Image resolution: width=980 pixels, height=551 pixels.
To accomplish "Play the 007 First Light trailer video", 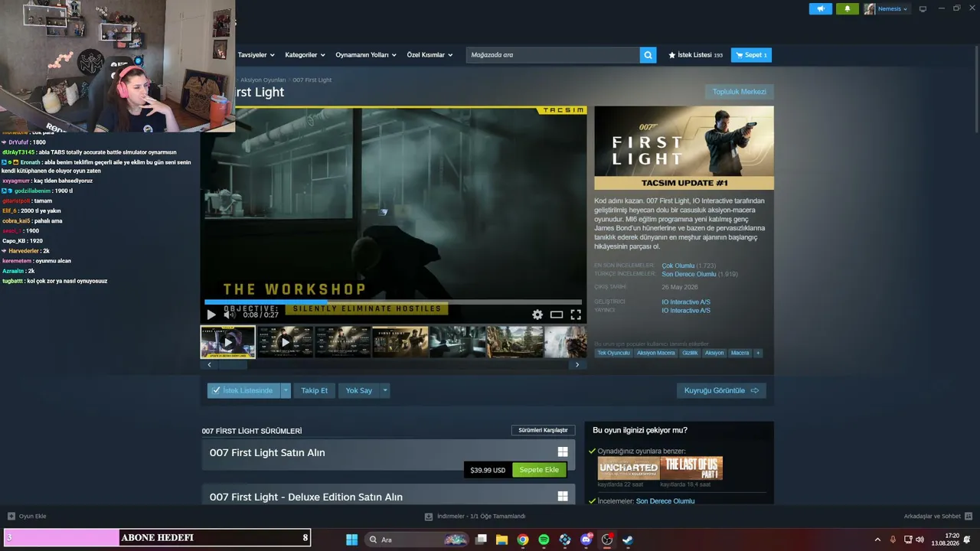I will [x=211, y=315].
